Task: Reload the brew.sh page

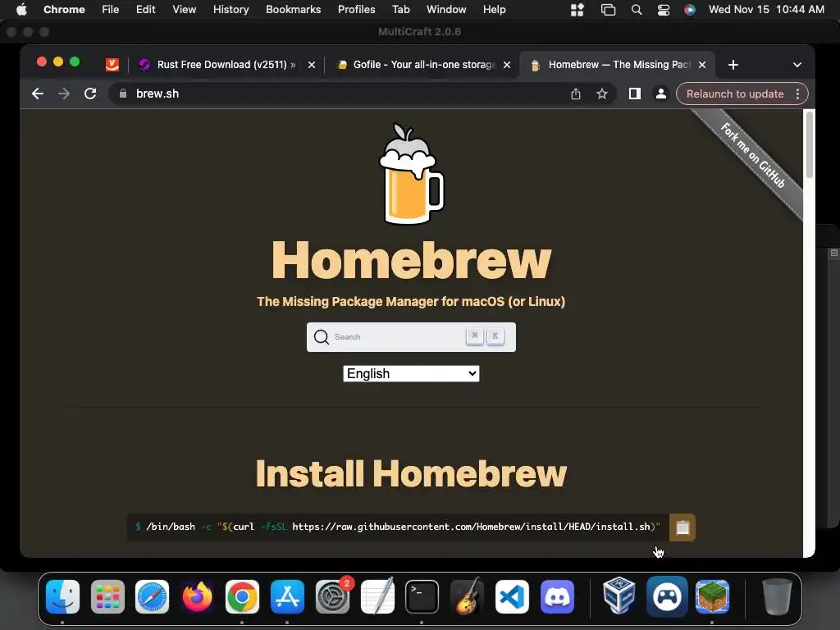Action: click(x=90, y=94)
